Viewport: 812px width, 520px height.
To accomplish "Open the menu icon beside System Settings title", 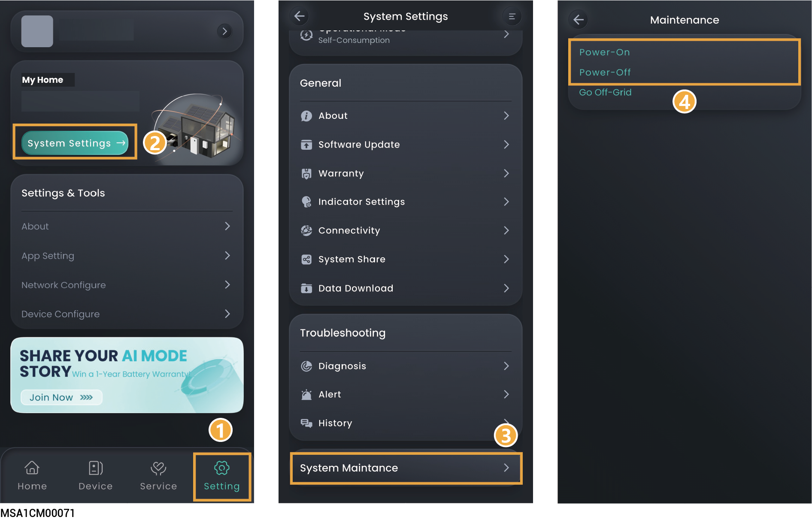I will coord(512,16).
